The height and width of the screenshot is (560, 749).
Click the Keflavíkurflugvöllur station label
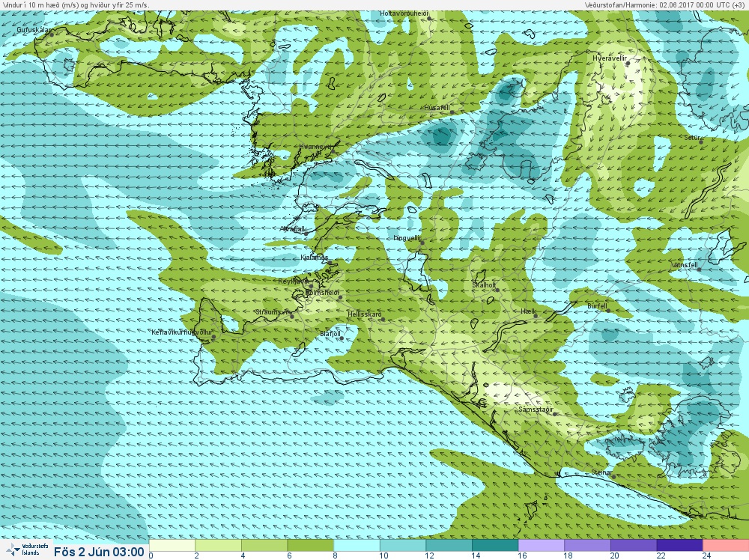(182, 332)
